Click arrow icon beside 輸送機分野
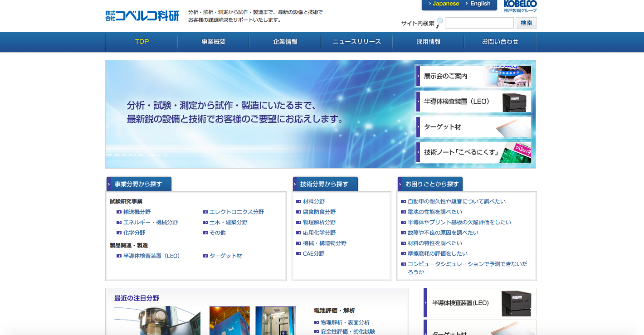Screen dimensions: 644x335 (x=119, y=212)
